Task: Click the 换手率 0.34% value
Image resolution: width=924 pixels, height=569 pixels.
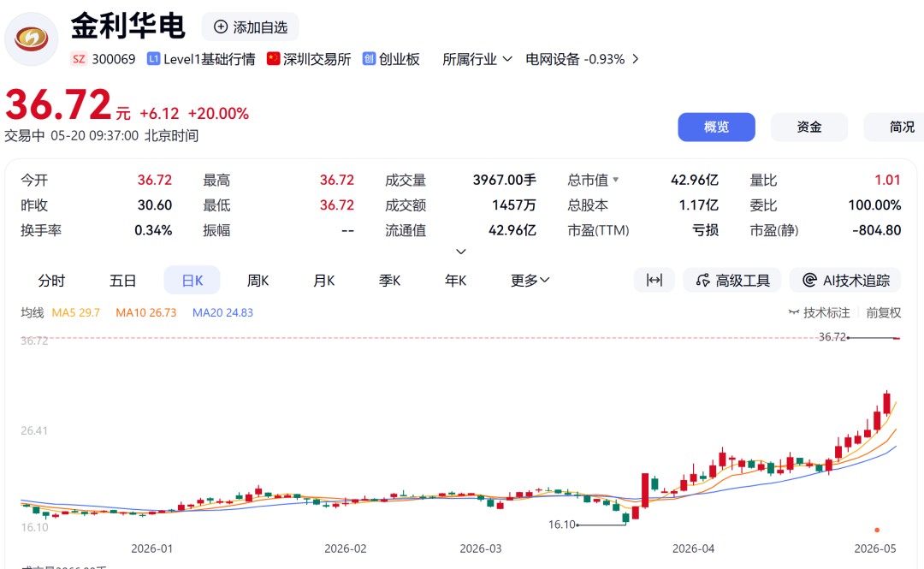Action: pos(153,230)
